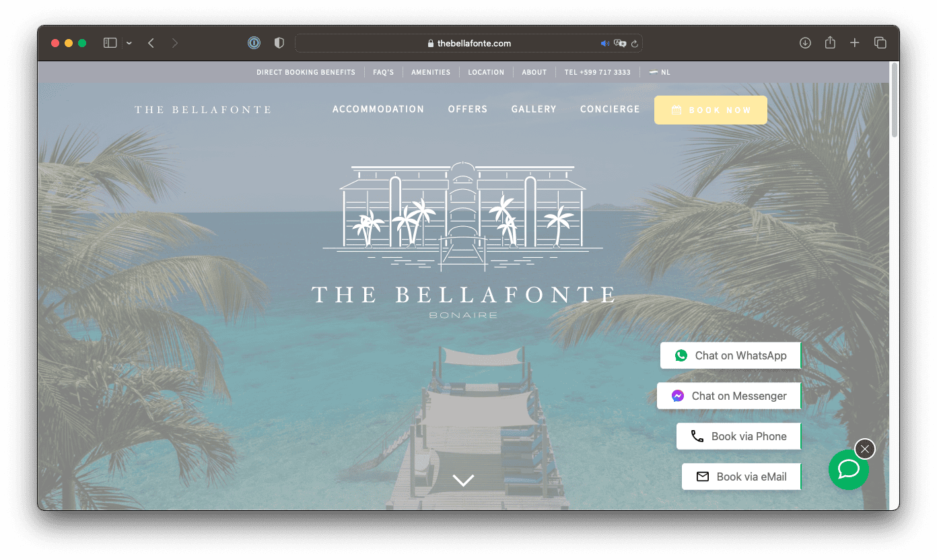
Task: Reload the page with refresh icon
Action: [634, 44]
